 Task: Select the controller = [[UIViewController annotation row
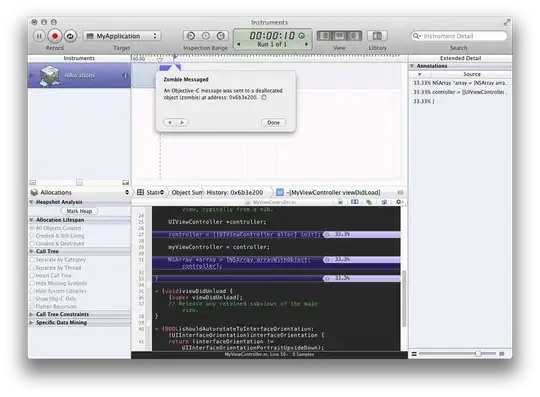[x=460, y=92]
